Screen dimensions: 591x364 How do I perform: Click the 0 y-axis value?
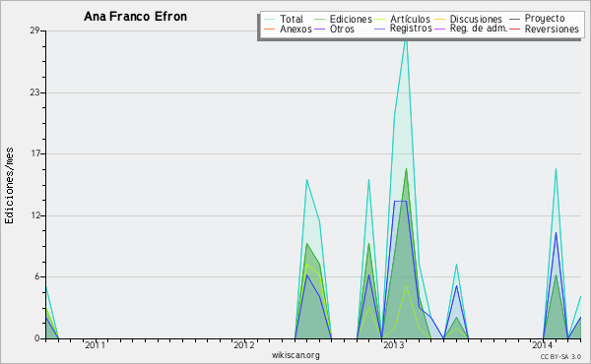pos(37,338)
